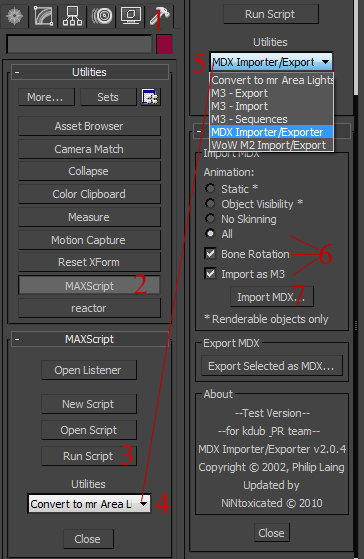Open the reactor utility

pos(89,308)
